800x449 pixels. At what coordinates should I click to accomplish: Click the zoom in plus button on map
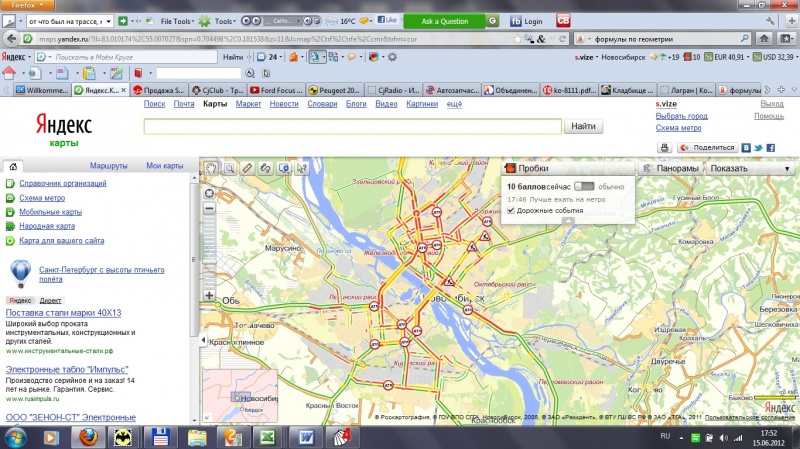click(x=209, y=295)
